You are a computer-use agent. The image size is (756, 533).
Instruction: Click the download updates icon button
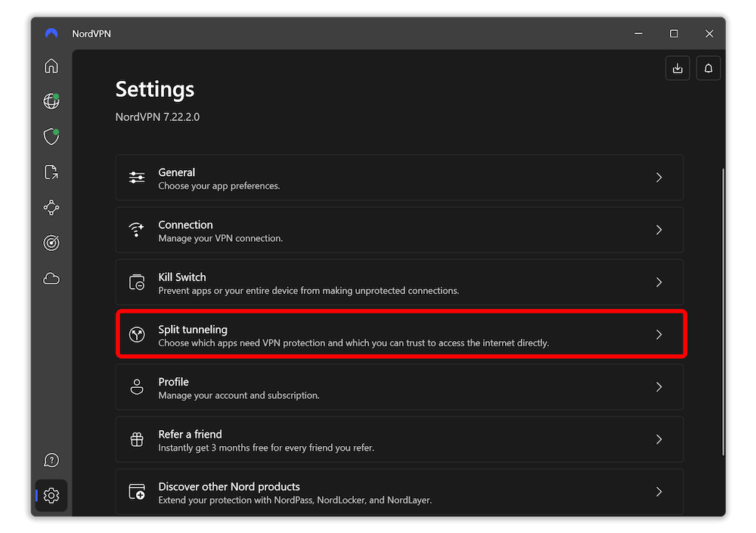(x=677, y=68)
